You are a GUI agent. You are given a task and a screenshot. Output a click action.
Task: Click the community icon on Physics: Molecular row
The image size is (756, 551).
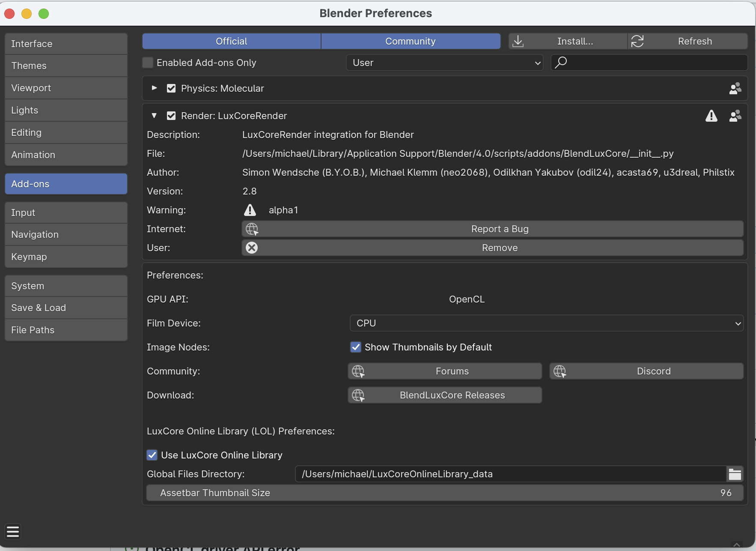[735, 88]
